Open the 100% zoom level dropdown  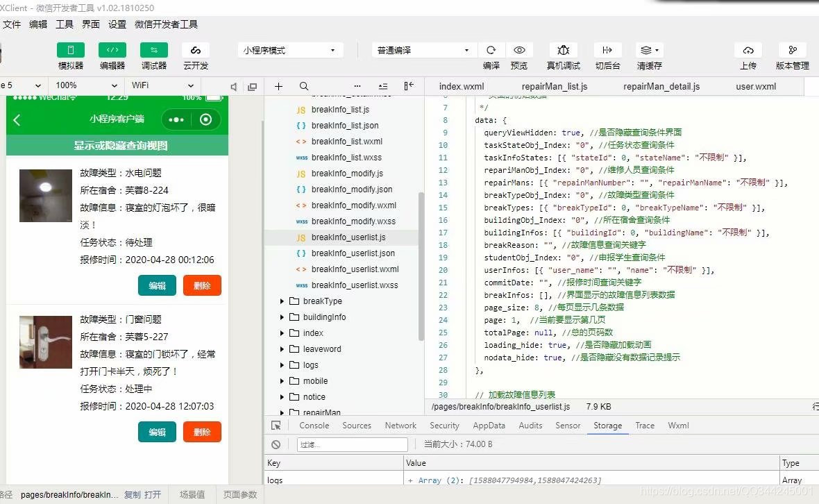[x=86, y=85]
